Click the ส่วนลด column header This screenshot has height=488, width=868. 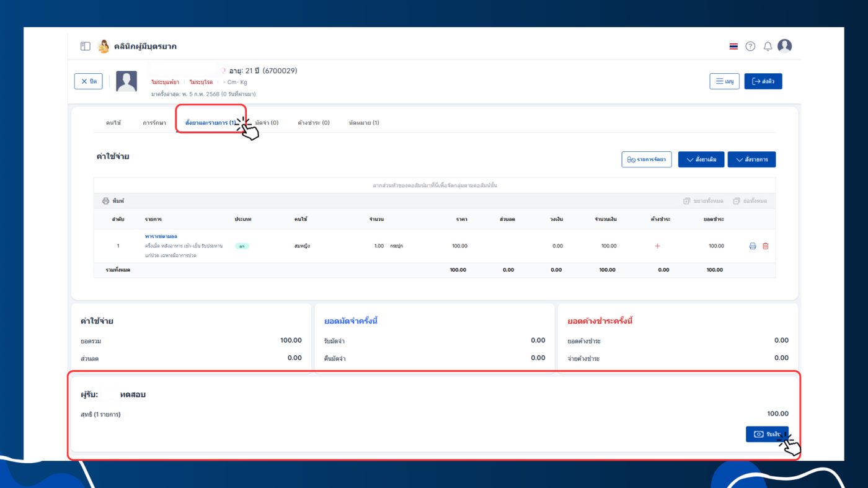pyautogui.click(x=507, y=220)
